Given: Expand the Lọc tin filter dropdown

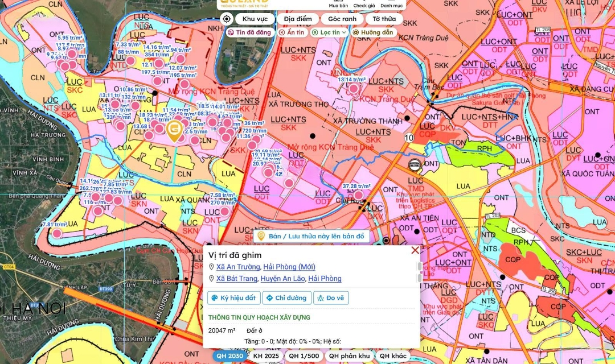Looking at the screenshot, I should tap(329, 32).
